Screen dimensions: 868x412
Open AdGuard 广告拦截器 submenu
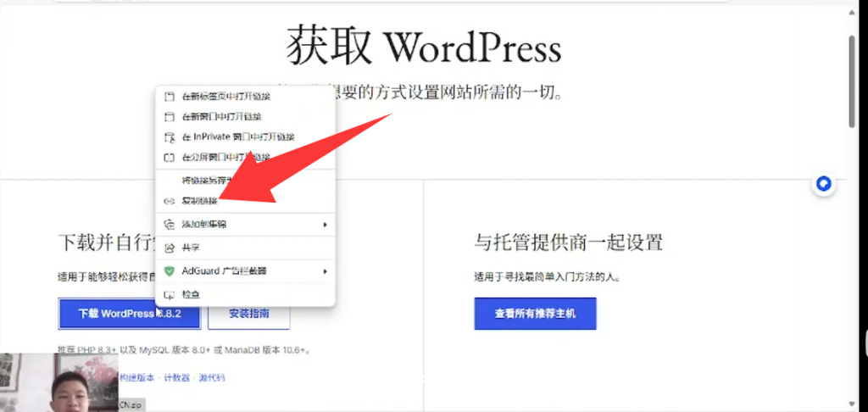(x=245, y=271)
